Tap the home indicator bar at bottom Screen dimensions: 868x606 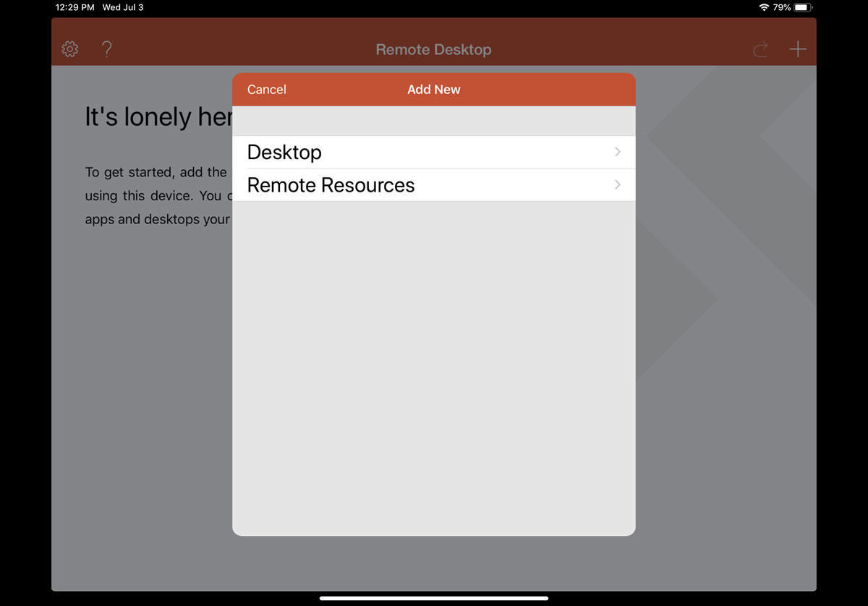tap(433, 597)
